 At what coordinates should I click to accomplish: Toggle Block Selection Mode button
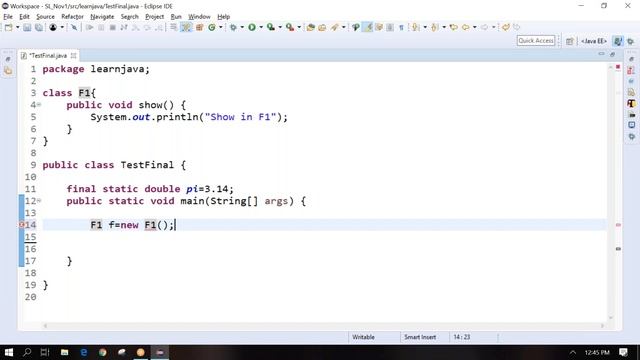[390, 27]
